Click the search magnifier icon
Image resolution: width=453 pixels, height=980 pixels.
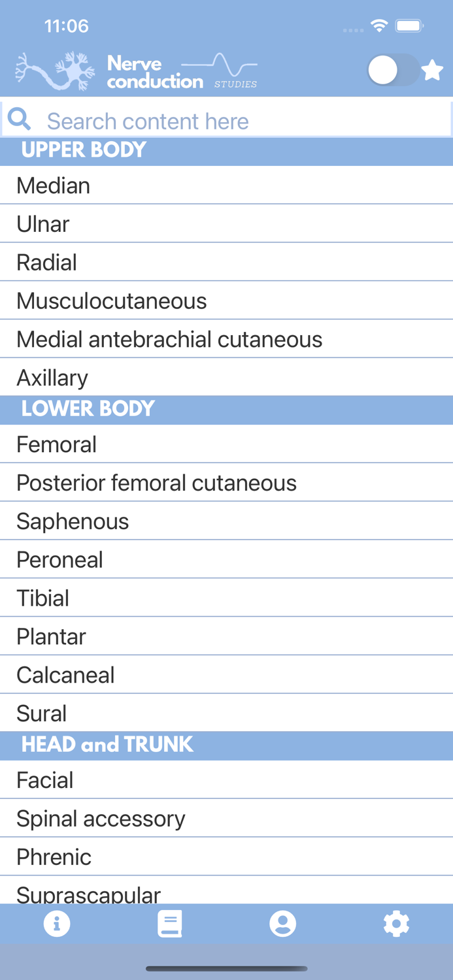(x=19, y=120)
